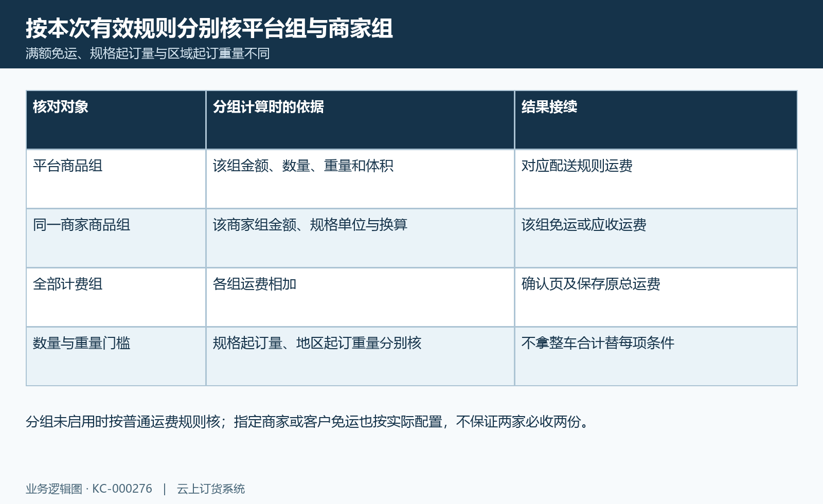Select cell 对应配送规则运费
823x504 pixels.
tap(656, 179)
